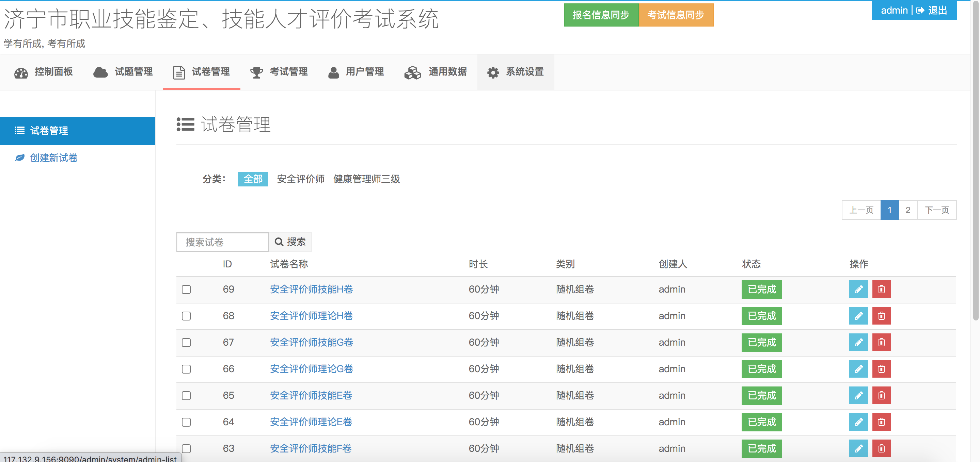
Task: Open paper 安全评价师技能G卷
Action: 311,343
